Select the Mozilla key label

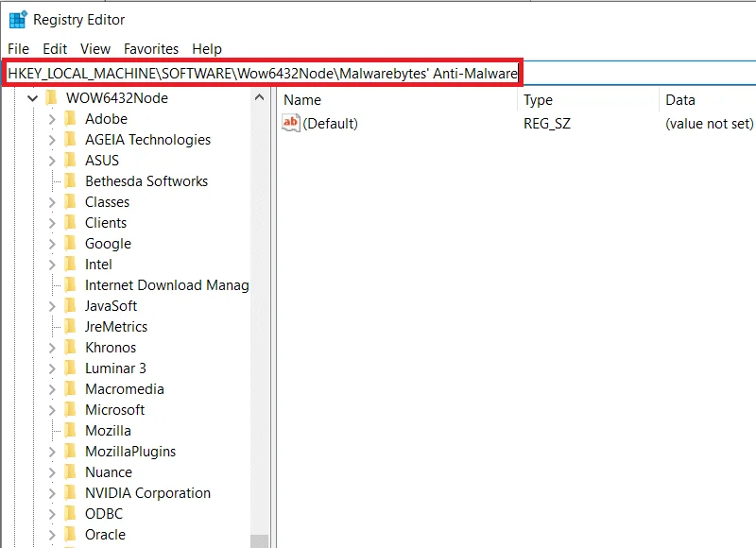(108, 431)
